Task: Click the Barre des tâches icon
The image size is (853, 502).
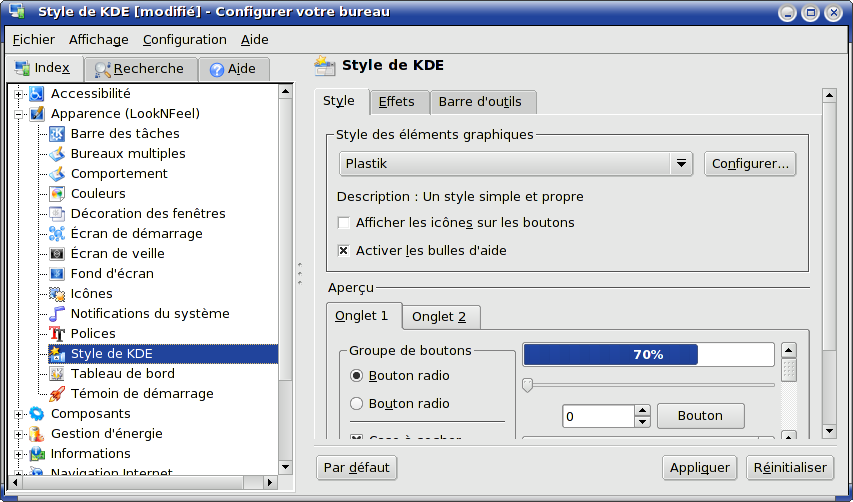Action: coord(57,134)
